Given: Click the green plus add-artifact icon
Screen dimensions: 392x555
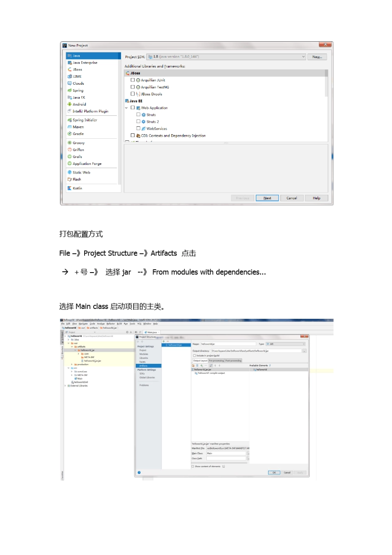Looking at the screenshot, I should click(164, 342).
